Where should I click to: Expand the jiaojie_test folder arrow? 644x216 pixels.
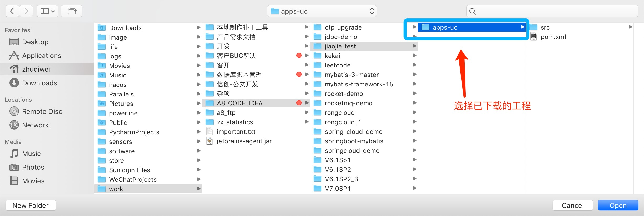415,46
